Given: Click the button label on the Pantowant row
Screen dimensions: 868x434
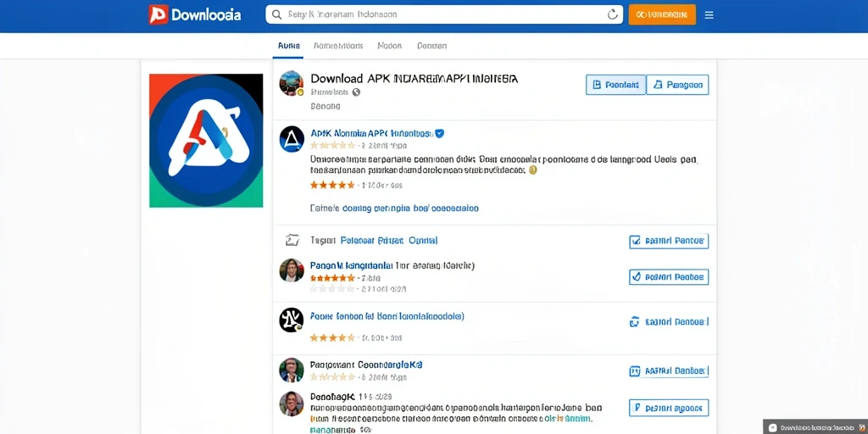Looking at the screenshot, I should (676, 371).
